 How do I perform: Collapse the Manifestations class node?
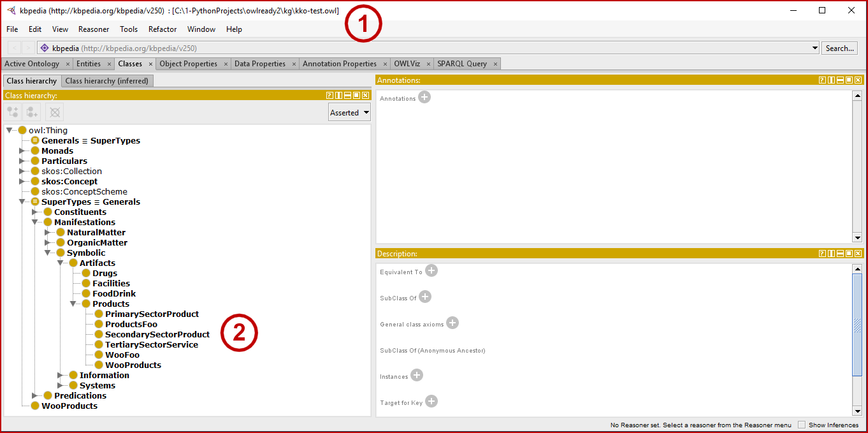(35, 222)
